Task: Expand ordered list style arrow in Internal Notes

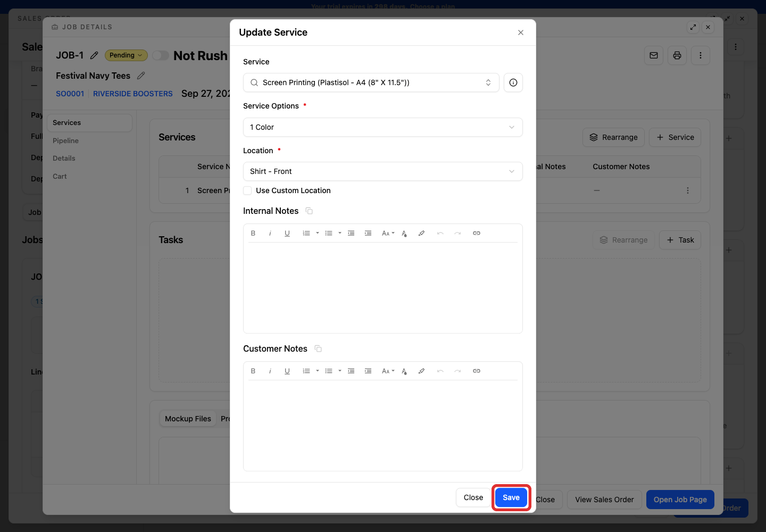Action: 318,233
